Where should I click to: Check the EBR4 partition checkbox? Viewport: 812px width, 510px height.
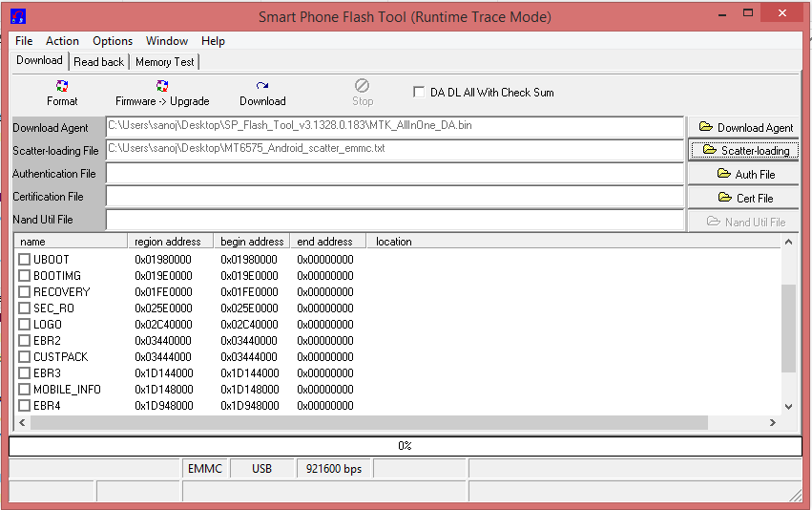pyautogui.click(x=24, y=406)
